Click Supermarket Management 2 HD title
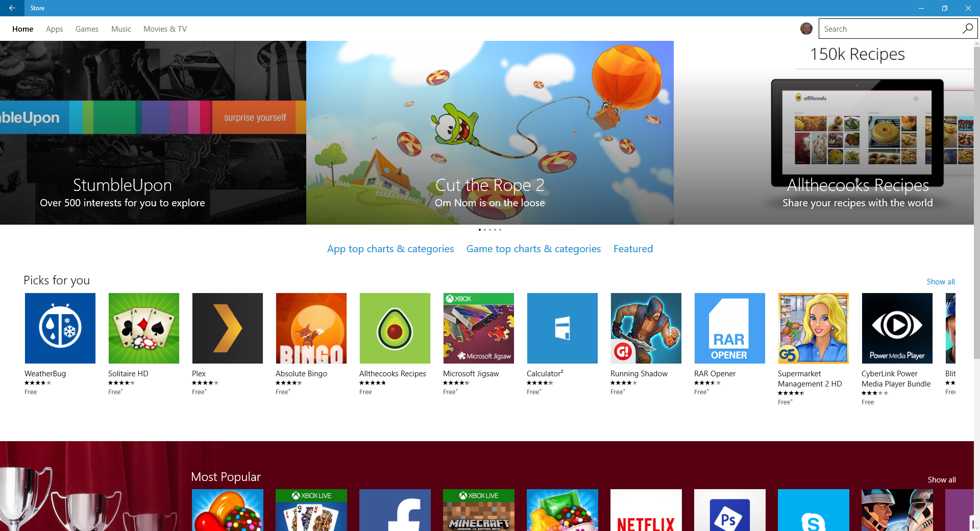The height and width of the screenshot is (531, 980). [x=810, y=379]
